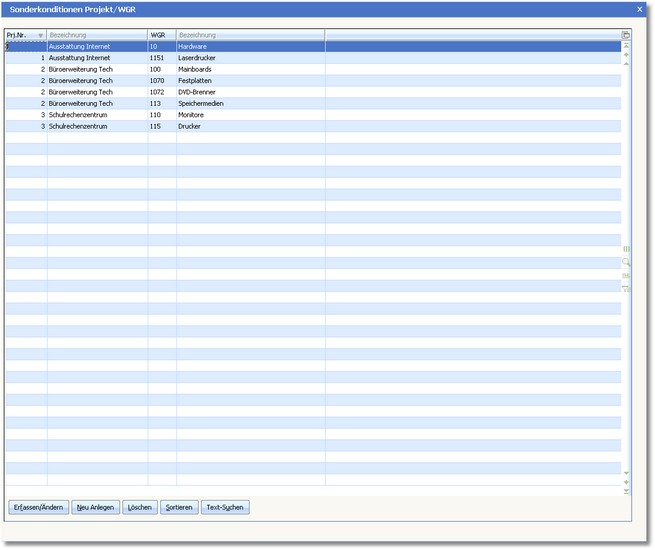
Task: Click the grid layout icon at top-right corner
Action: (626, 35)
